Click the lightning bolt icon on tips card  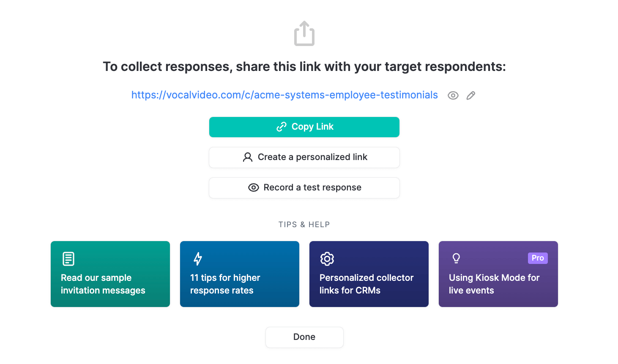coord(197,258)
